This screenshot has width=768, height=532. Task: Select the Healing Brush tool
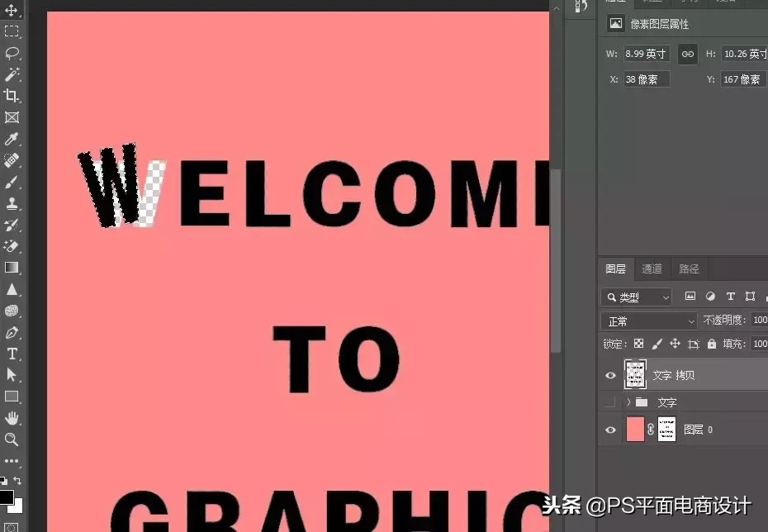pyautogui.click(x=12, y=160)
